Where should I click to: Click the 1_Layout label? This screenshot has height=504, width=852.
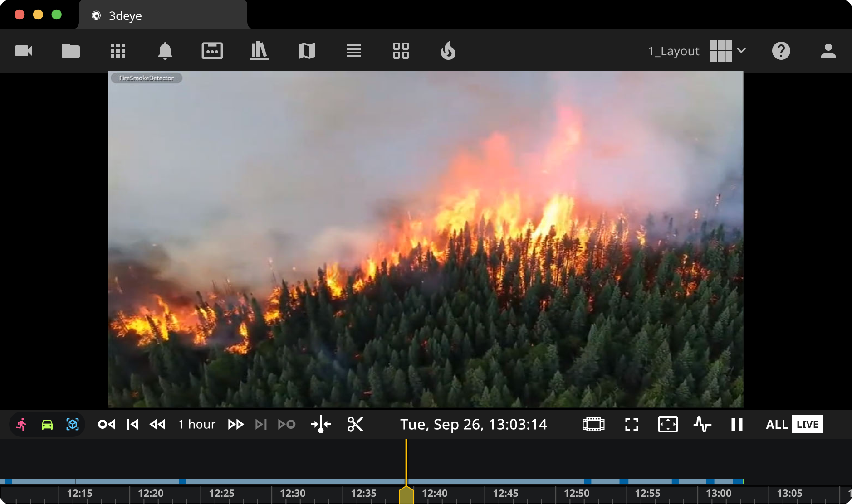[674, 51]
